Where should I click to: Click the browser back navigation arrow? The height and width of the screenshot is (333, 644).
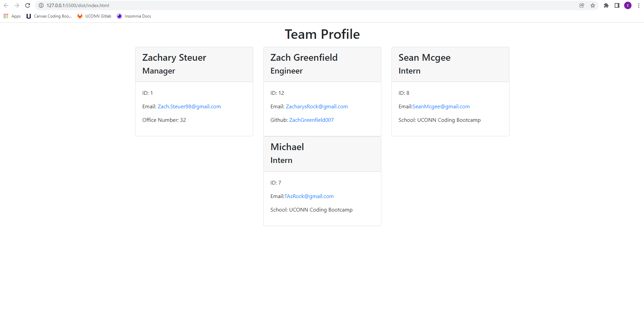click(x=6, y=5)
